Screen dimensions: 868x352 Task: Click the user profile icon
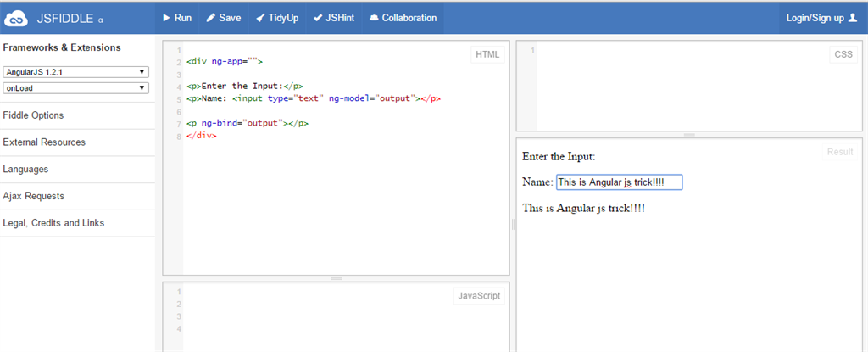pos(853,18)
